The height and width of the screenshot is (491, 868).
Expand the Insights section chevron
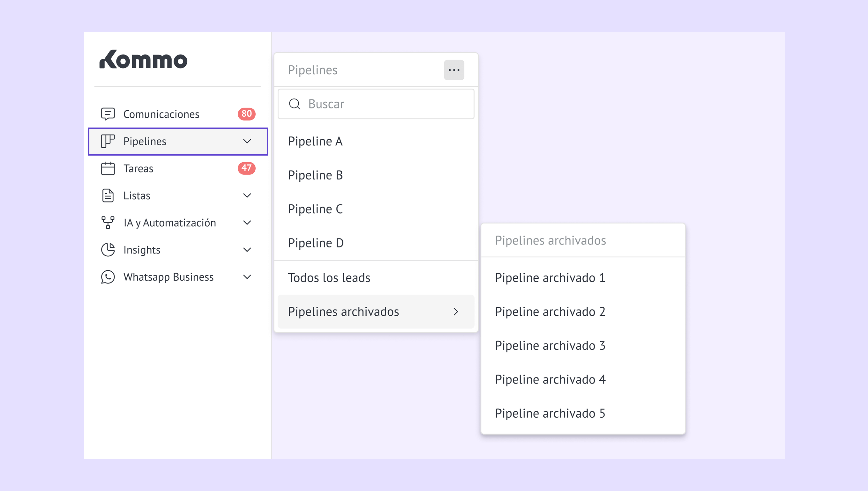(247, 250)
